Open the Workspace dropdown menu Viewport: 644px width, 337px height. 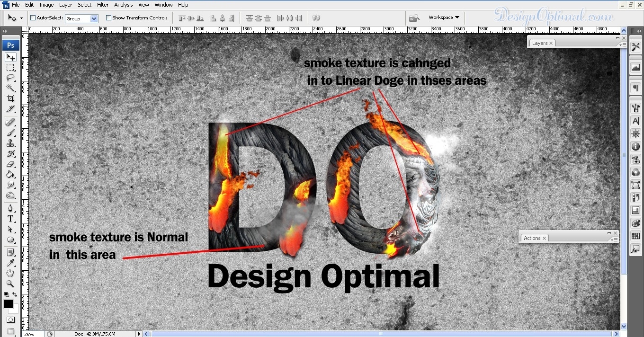click(x=444, y=18)
